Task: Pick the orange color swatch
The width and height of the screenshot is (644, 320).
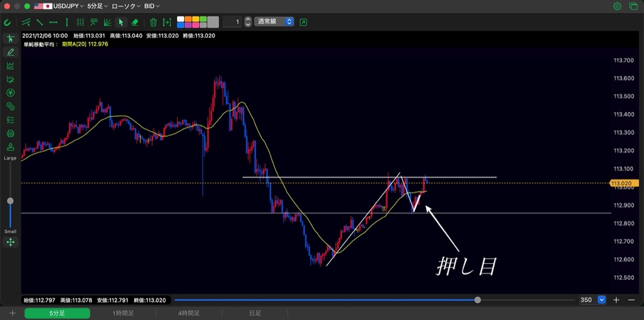Action: 188,19
